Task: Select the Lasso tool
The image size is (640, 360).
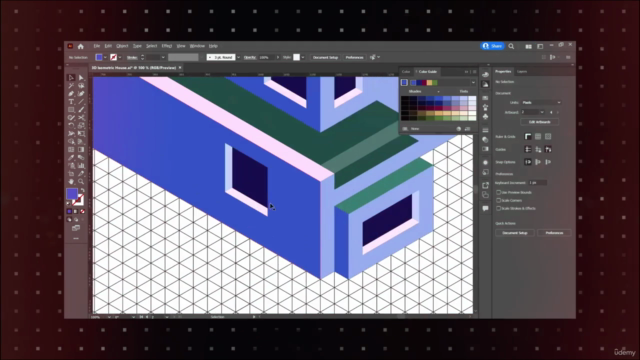Action: [x=81, y=86]
